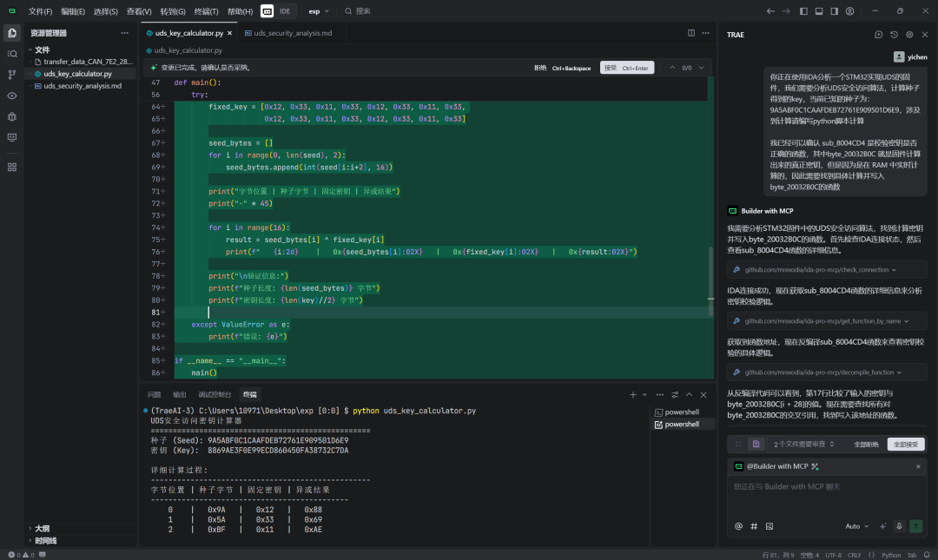Open the source control icon in activity bar

coord(11,75)
